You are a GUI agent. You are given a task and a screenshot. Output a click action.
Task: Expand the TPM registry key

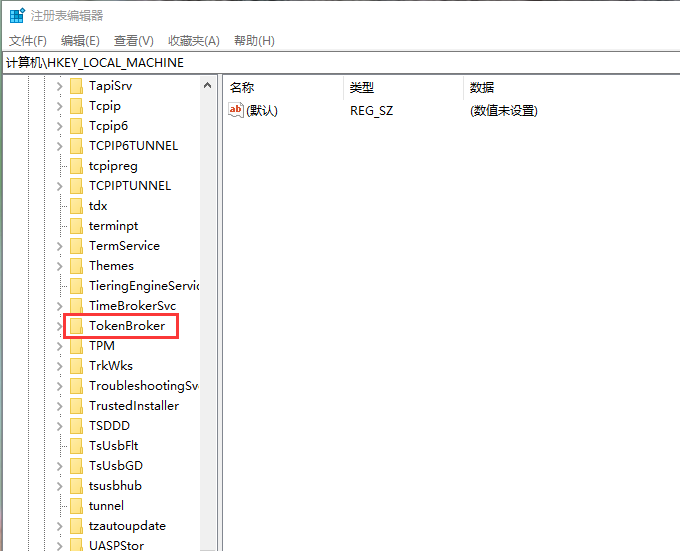click(59, 346)
